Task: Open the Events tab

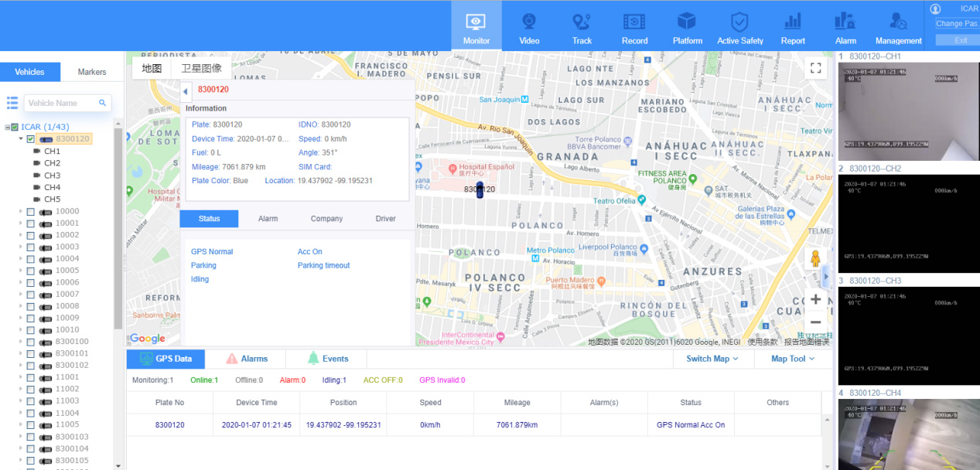Action: point(326,359)
